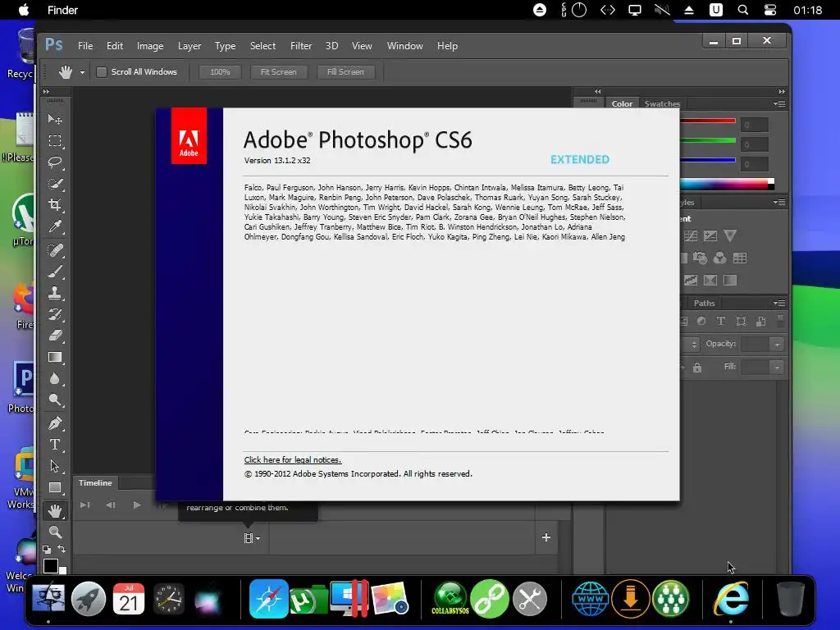Select the Dodge tool
Viewport: 840px width, 630px height.
click(55, 400)
